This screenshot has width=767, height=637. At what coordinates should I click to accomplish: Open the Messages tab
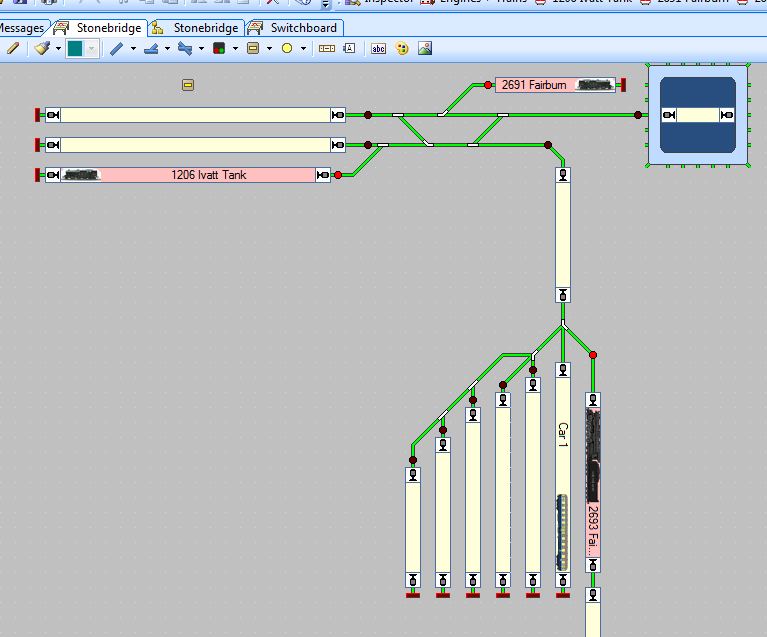point(22,28)
